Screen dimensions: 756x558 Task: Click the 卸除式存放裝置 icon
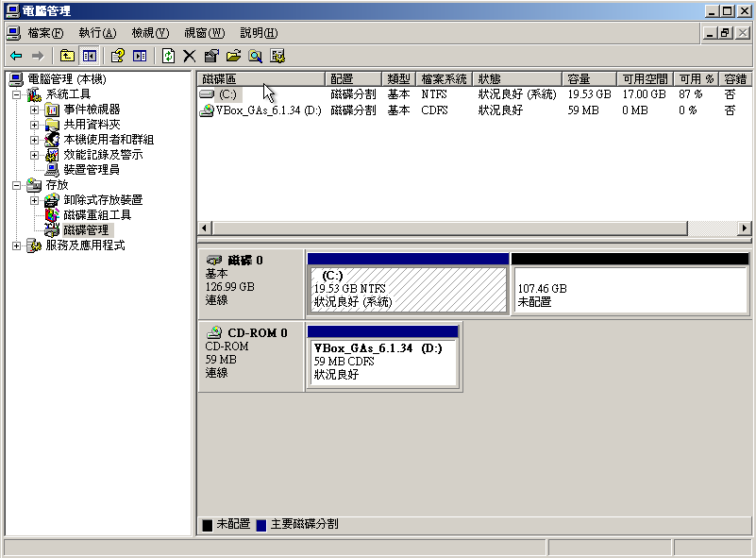pos(52,200)
